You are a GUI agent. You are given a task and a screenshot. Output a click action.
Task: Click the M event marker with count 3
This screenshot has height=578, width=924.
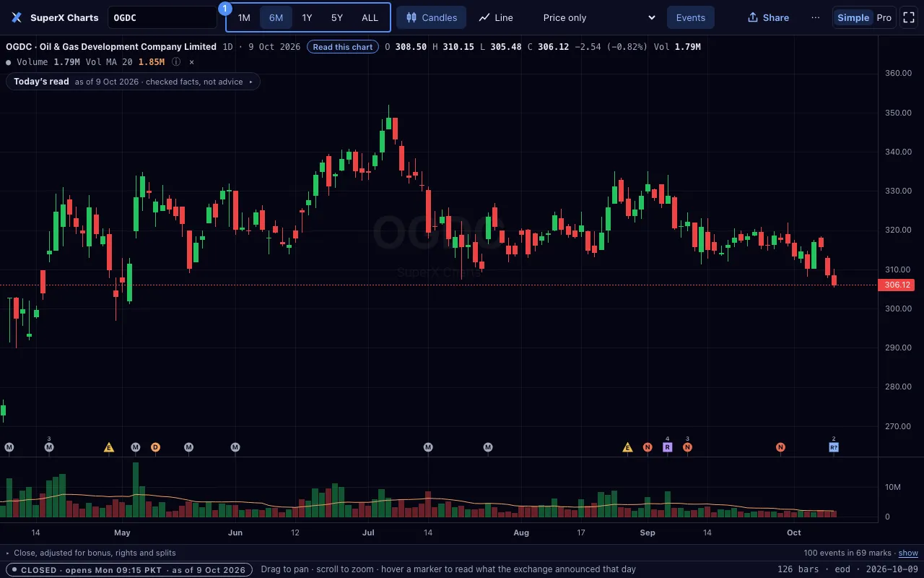[x=49, y=447]
